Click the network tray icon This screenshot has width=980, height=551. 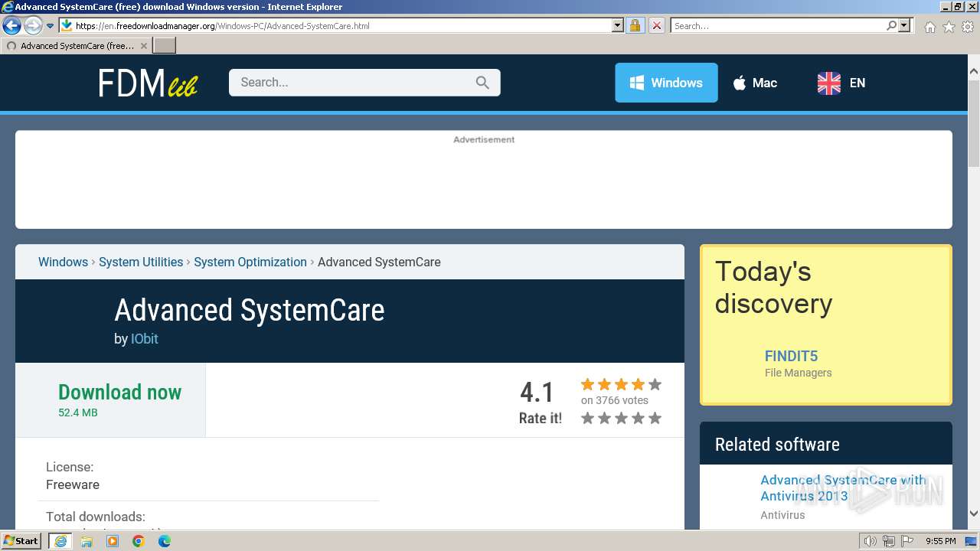click(888, 541)
